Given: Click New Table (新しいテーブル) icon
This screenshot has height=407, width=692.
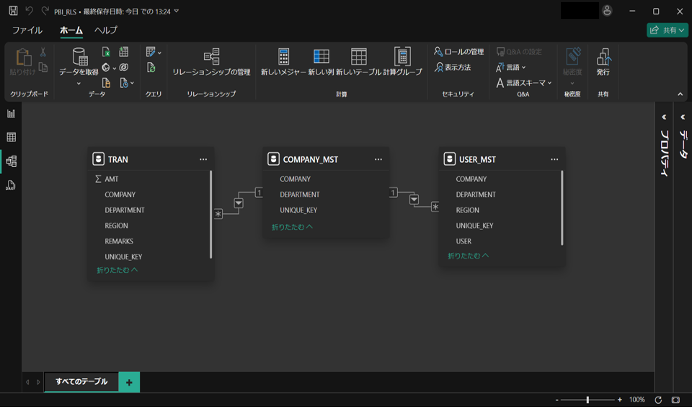Looking at the screenshot, I should (x=358, y=58).
